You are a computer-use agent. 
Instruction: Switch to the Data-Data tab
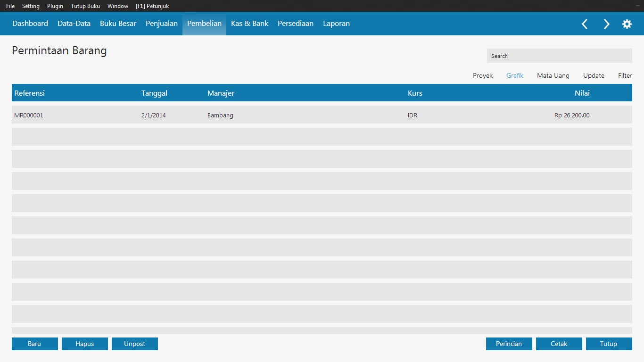(x=74, y=24)
